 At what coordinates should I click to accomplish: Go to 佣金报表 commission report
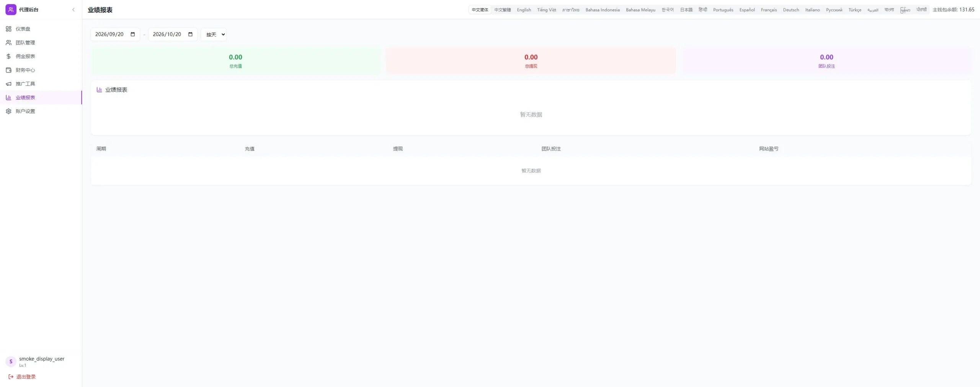[x=41, y=56]
